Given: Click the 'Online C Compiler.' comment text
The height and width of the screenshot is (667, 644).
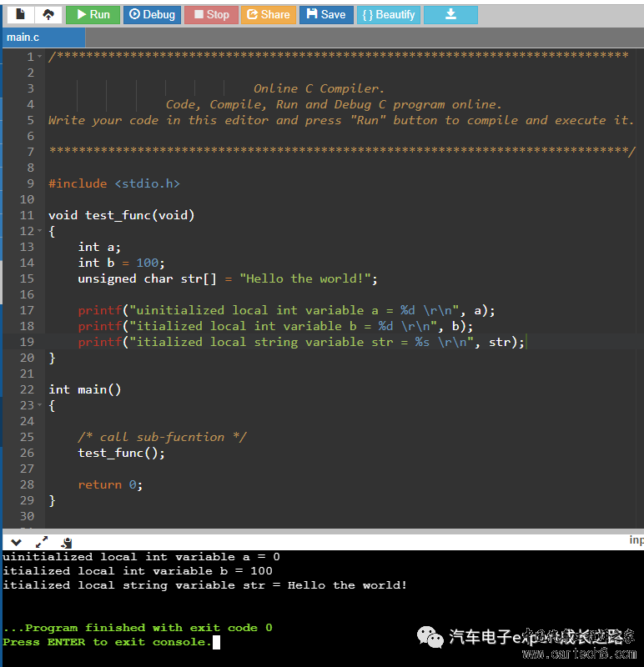Looking at the screenshot, I should click(319, 88).
